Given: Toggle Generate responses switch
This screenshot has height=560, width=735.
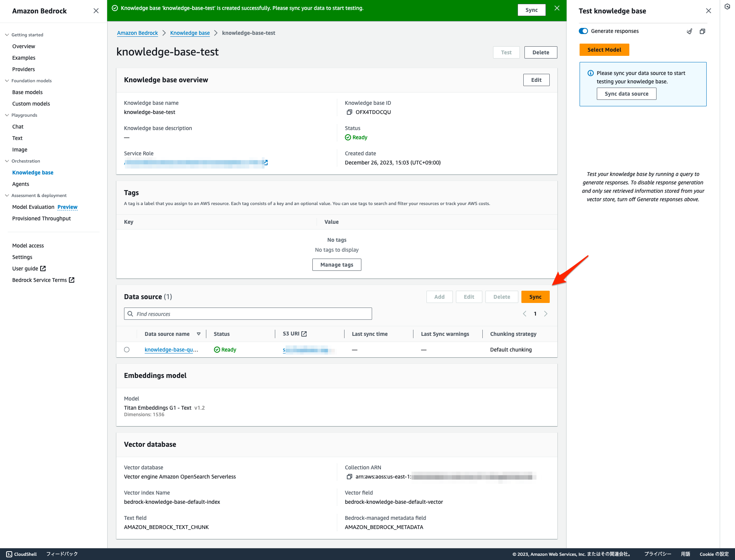Looking at the screenshot, I should coord(583,31).
